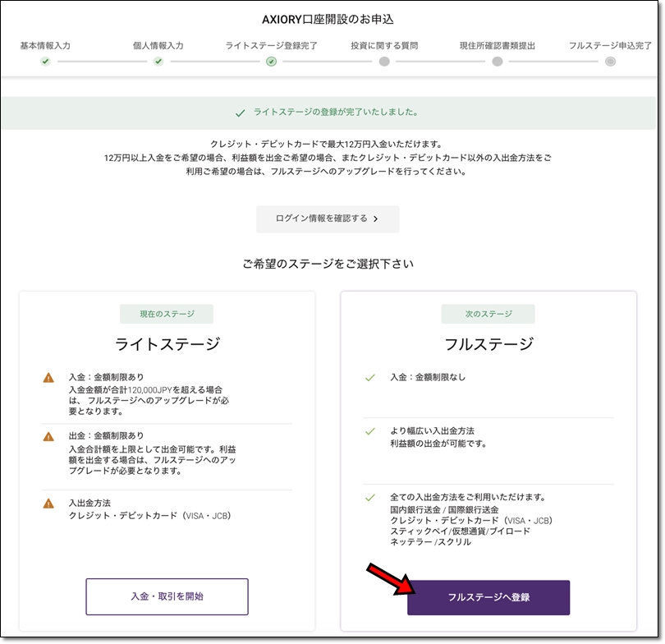Click the warning icon beside 出金：金額制限あり
This screenshot has width=665, height=644.
[48, 436]
